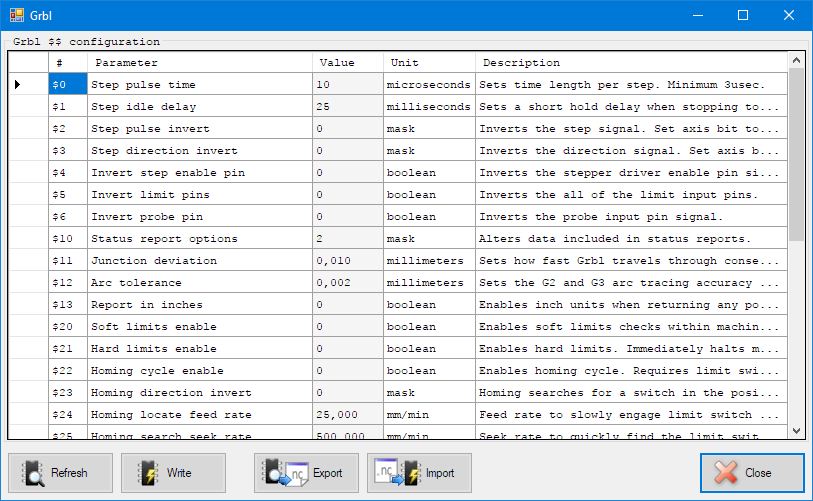813x501 pixels.
Task: Click the Refresh button icon
Action: [34, 473]
